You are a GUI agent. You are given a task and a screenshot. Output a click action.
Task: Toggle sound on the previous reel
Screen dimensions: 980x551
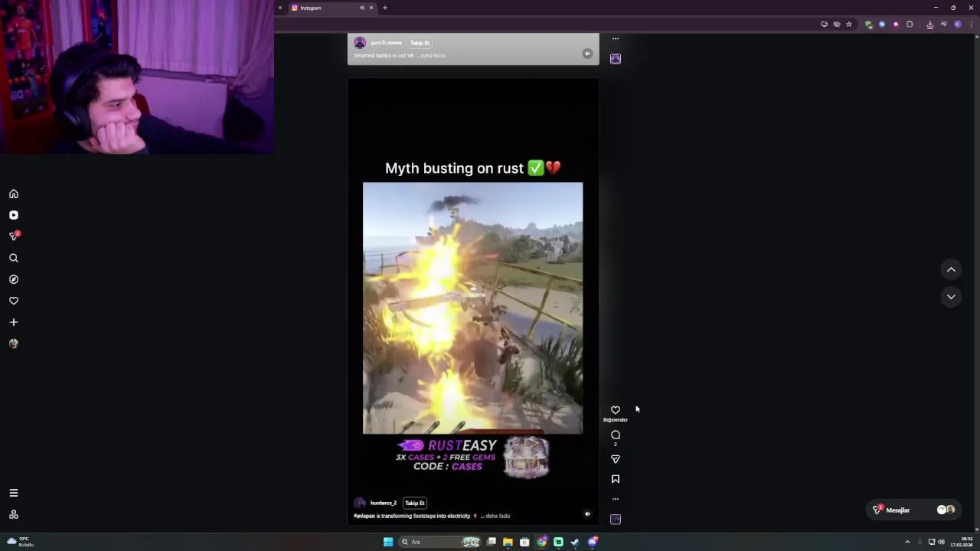[587, 54]
